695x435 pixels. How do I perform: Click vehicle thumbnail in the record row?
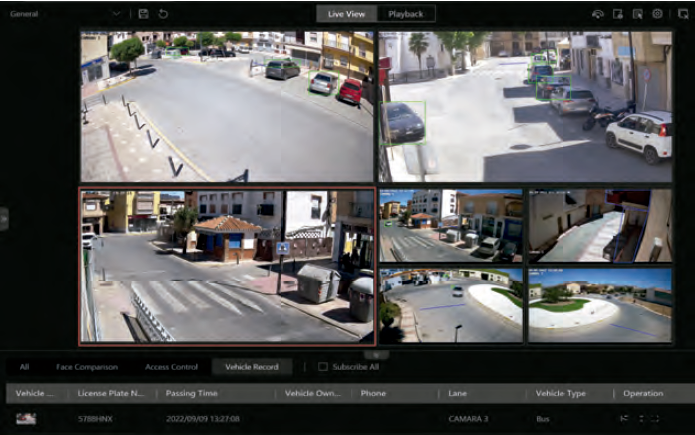[26, 419]
